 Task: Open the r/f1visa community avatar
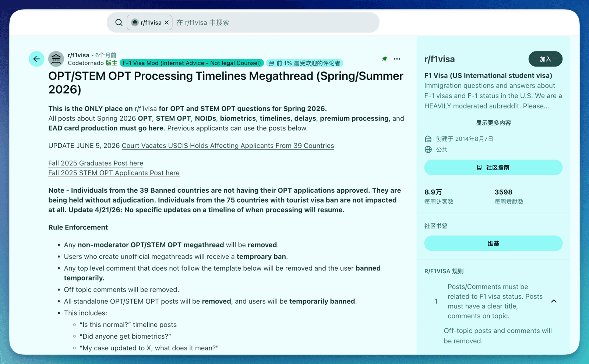(56, 59)
